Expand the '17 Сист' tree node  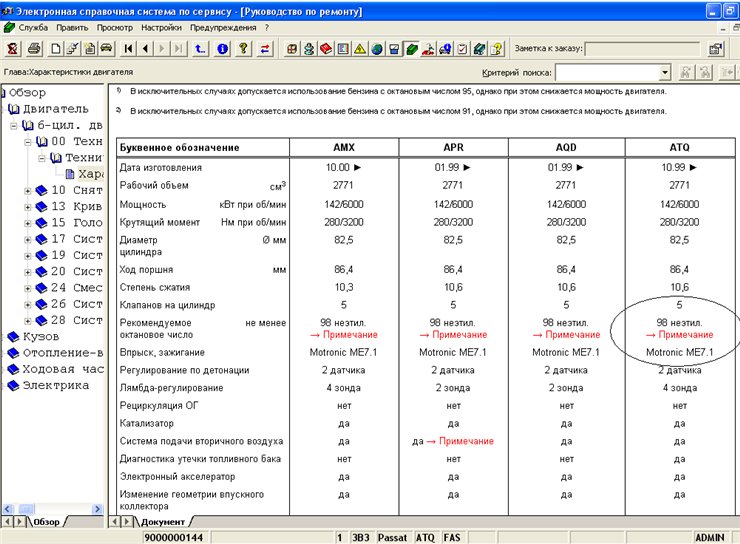(x=27, y=239)
